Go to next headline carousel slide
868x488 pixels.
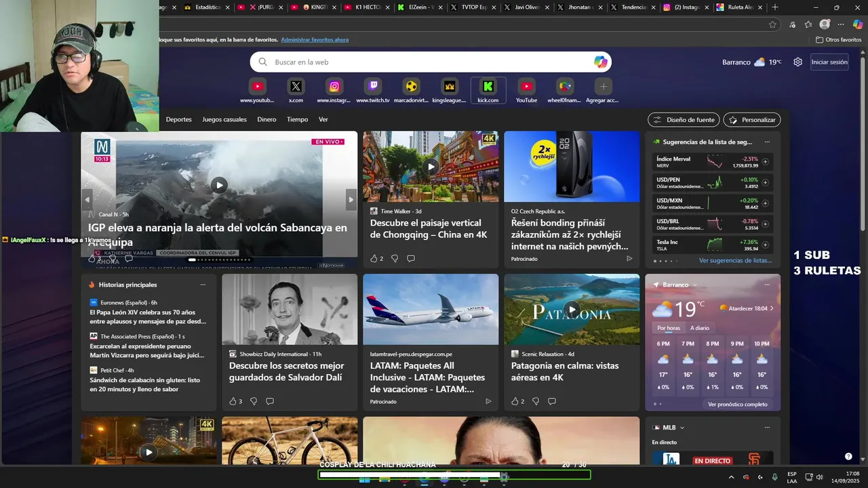pos(351,199)
